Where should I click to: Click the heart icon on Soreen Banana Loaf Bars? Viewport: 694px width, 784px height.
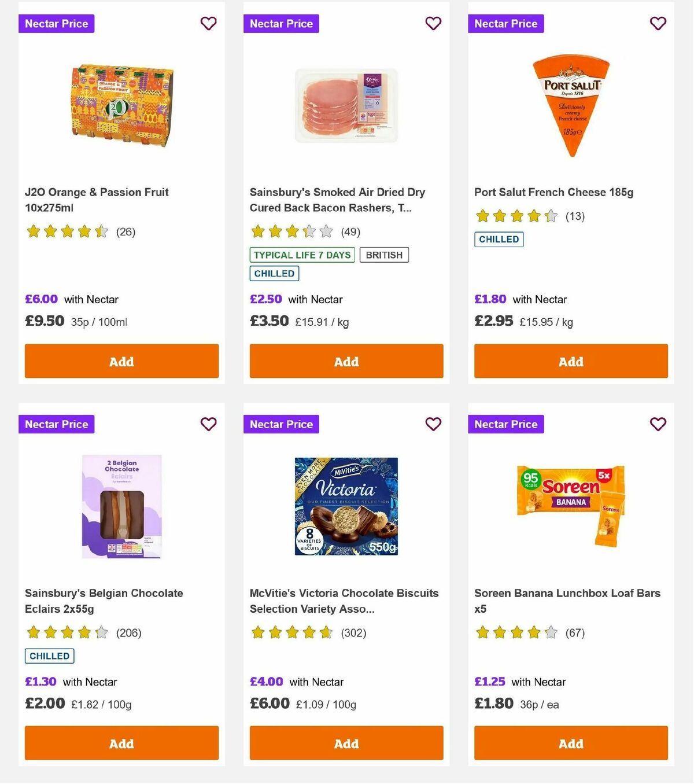pos(658,424)
